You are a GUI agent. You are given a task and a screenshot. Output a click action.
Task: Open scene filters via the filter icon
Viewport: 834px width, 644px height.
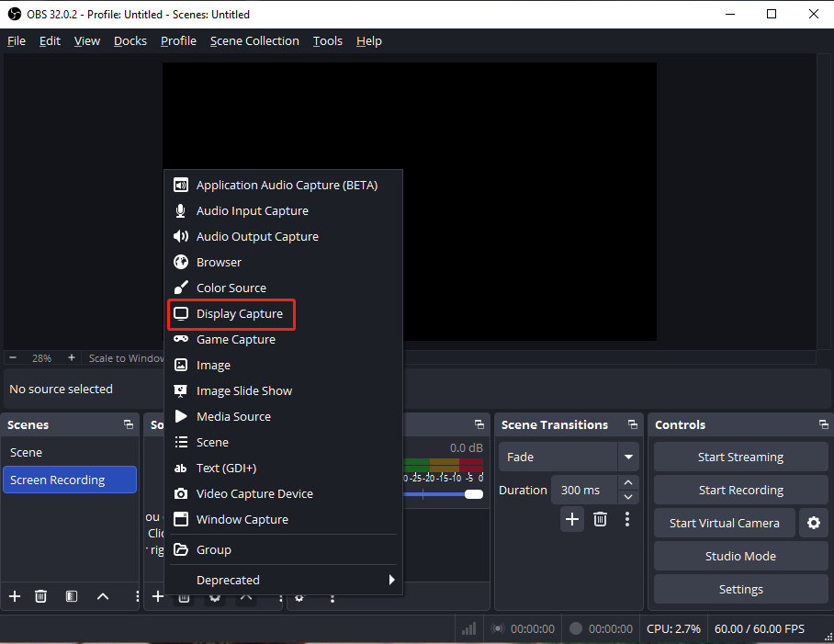click(x=71, y=596)
